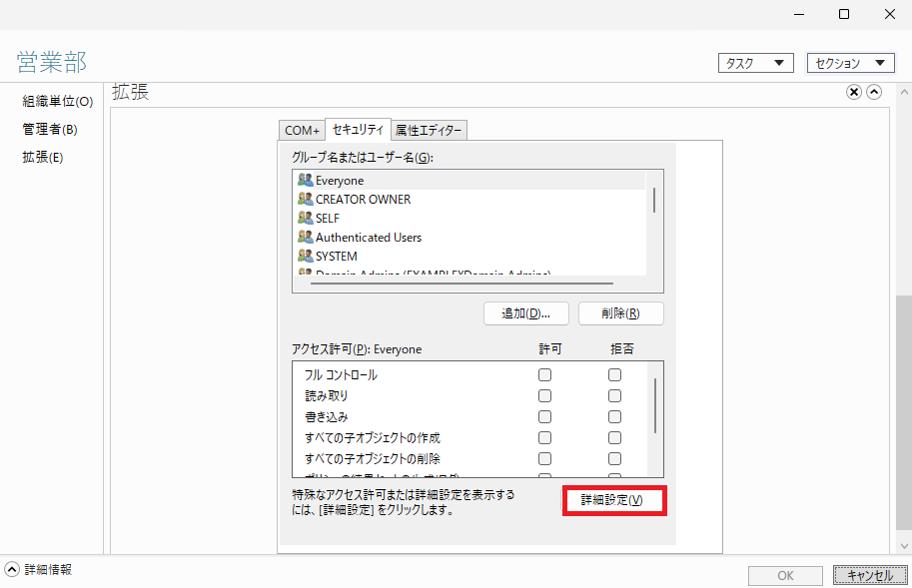Select CREATOR OWNER in the group list
Viewport: 912px width, 588px height.
coord(469,199)
